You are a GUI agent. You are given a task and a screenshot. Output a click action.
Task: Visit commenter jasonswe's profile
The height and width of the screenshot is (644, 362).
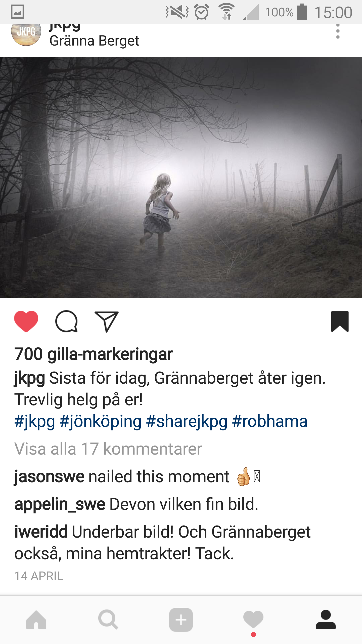49,477
